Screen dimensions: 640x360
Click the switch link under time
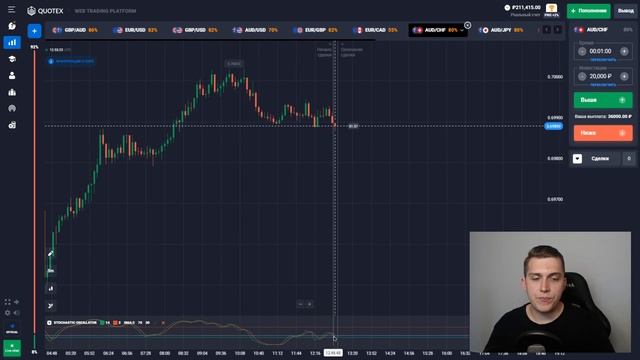point(603,60)
